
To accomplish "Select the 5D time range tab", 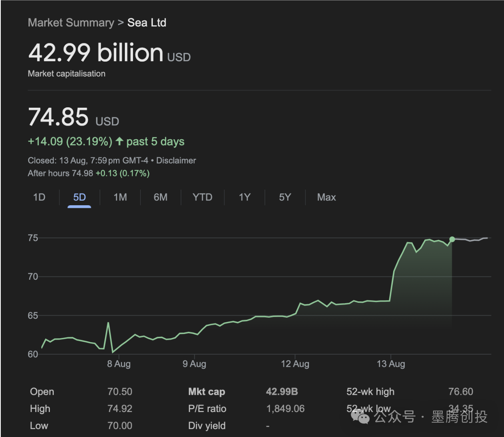I will [79, 197].
